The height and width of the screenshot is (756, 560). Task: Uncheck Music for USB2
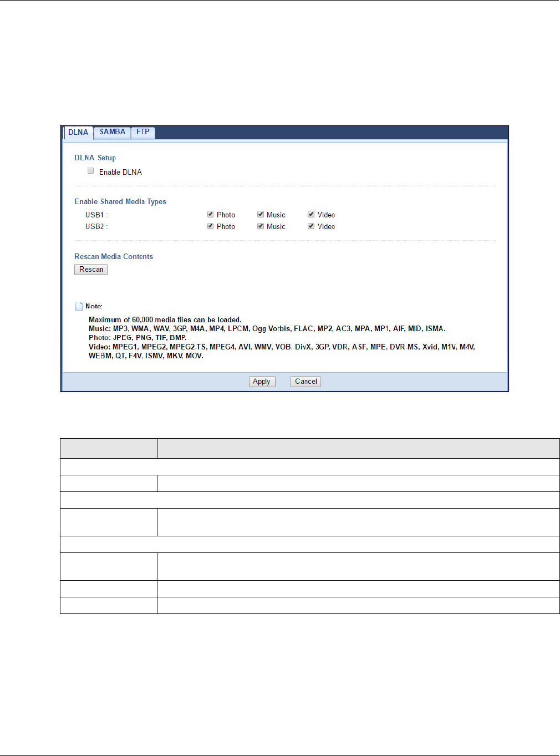[261, 226]
